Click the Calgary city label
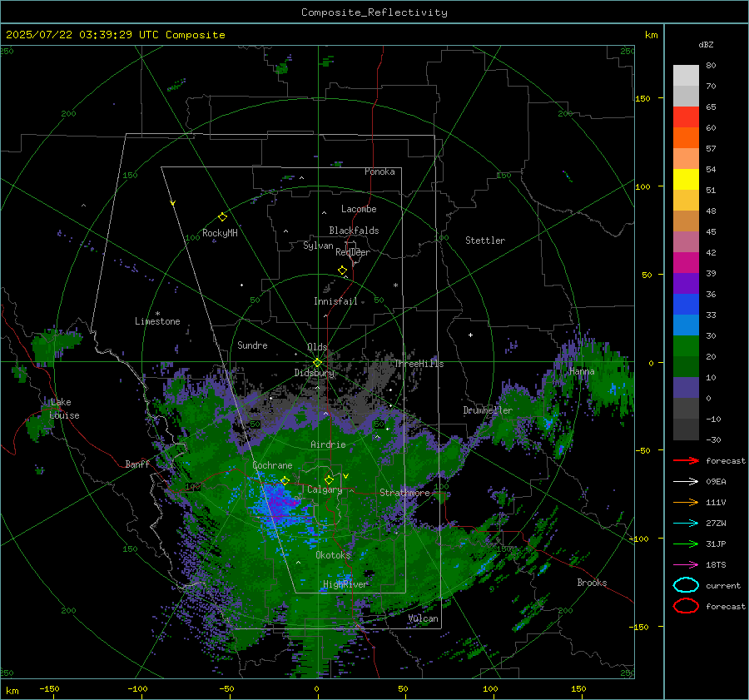 (325, 489)
